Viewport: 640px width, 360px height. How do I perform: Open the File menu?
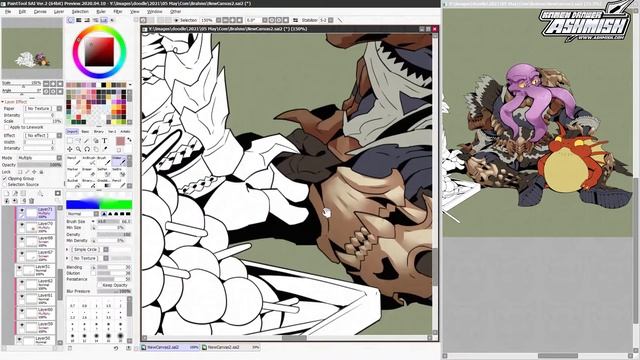point(8,11)
